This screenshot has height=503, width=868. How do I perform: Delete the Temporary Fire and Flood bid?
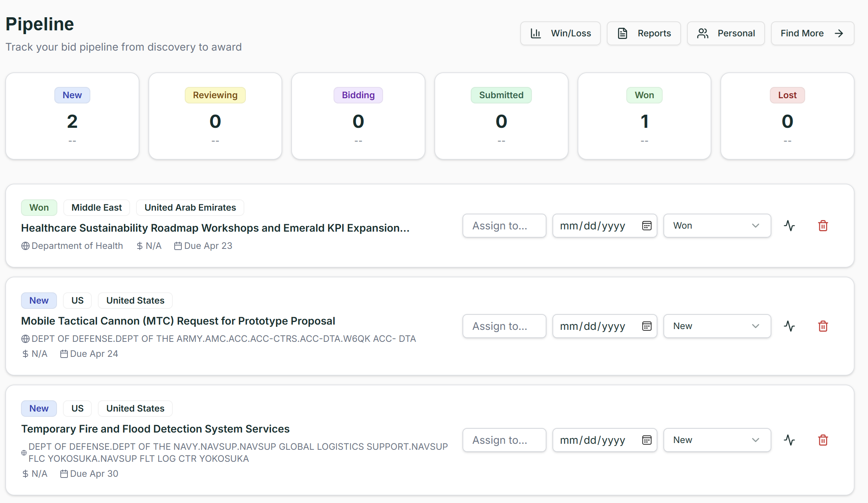tap(823, 440)
